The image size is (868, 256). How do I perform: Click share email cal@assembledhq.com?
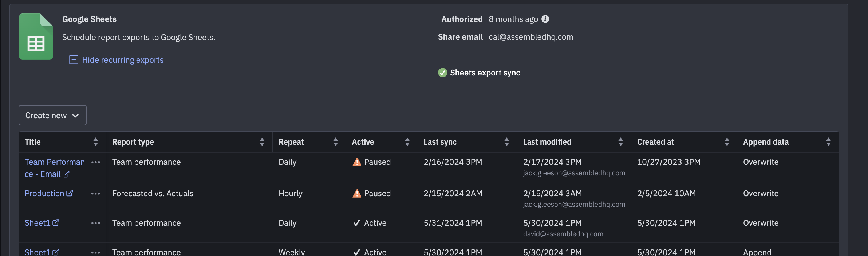(x=531, y=37)
